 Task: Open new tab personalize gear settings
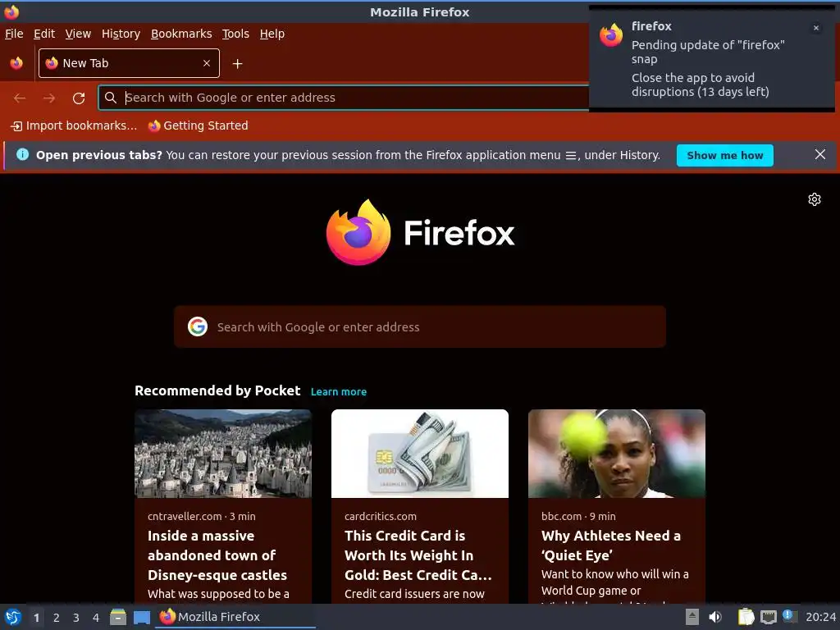[x=815, y=199]
